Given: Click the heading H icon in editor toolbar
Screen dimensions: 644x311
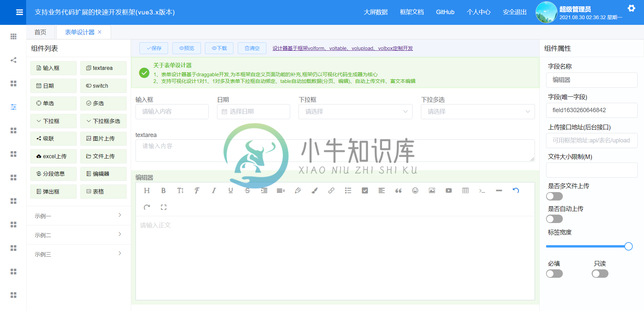Looking at the screenshot, I should point(147,191).
